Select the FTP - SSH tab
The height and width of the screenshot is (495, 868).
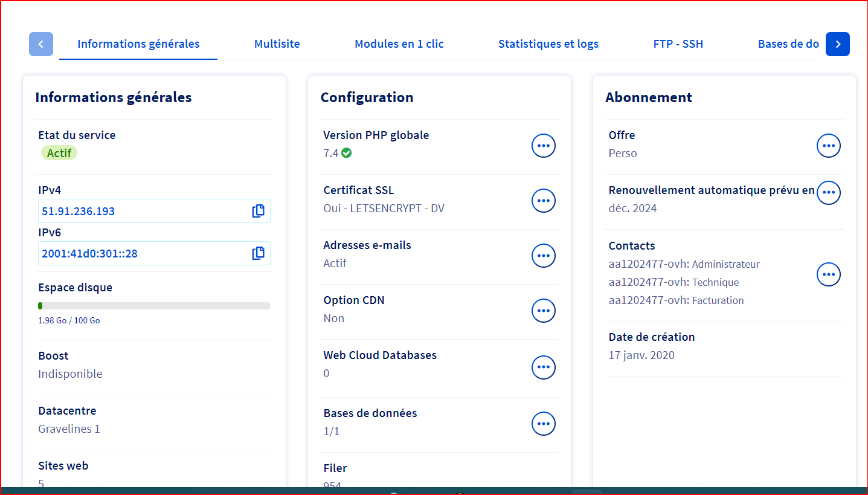click(x=678, y=44)
